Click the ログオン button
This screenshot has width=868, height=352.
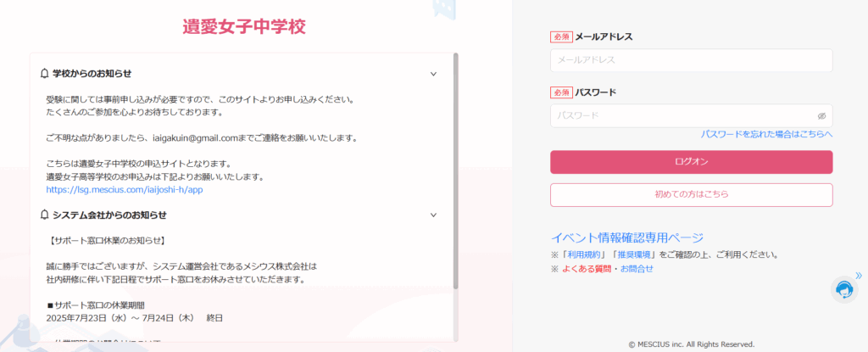[692, 162]
